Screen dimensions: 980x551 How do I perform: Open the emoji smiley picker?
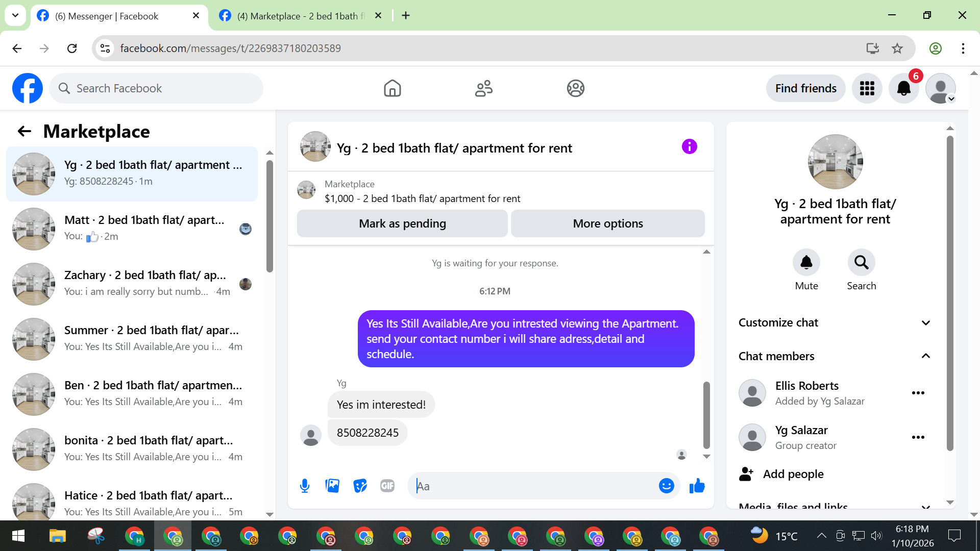[666, 486]
